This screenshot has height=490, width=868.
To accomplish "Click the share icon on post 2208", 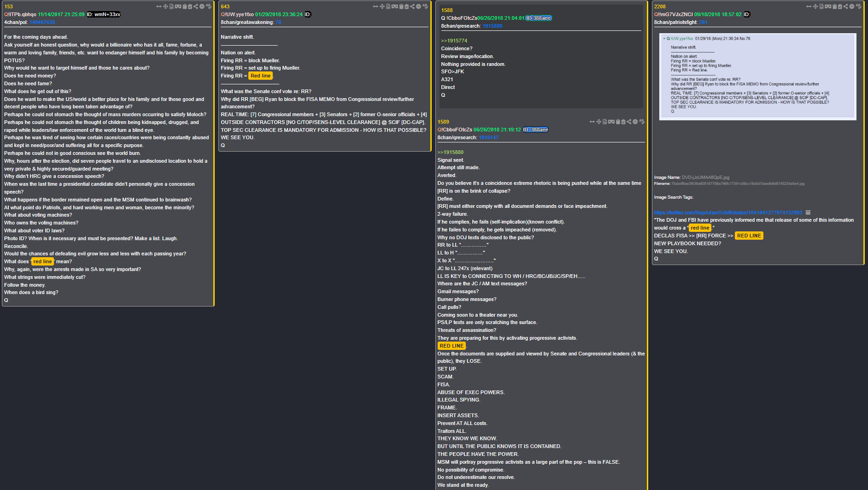I will point(845,6).
